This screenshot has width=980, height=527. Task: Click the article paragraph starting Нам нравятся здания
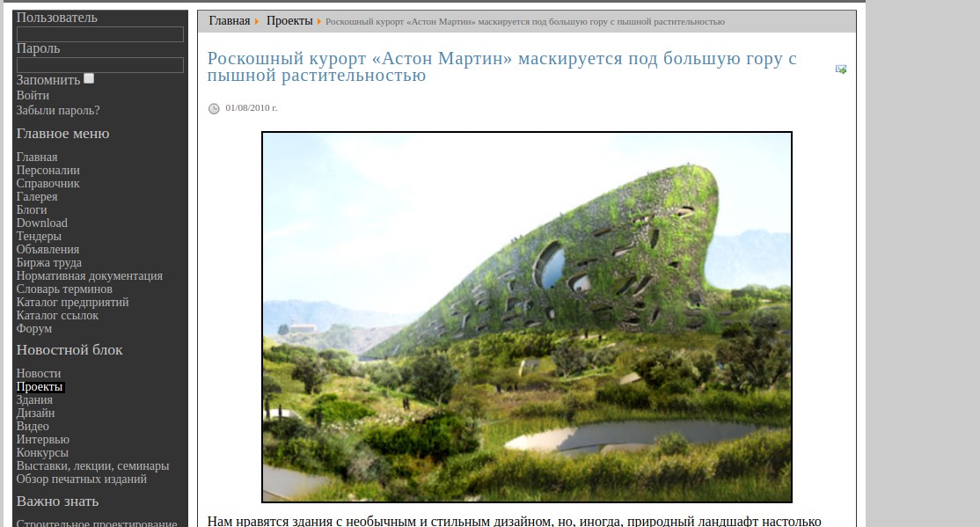pos(515,521)
